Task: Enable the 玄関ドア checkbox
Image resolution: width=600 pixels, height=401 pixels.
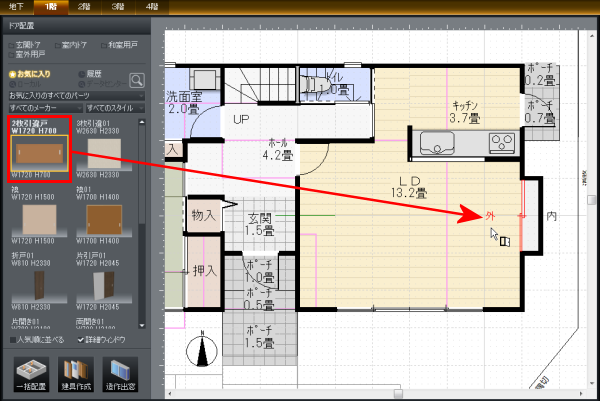Action: [x=10, y=45]
